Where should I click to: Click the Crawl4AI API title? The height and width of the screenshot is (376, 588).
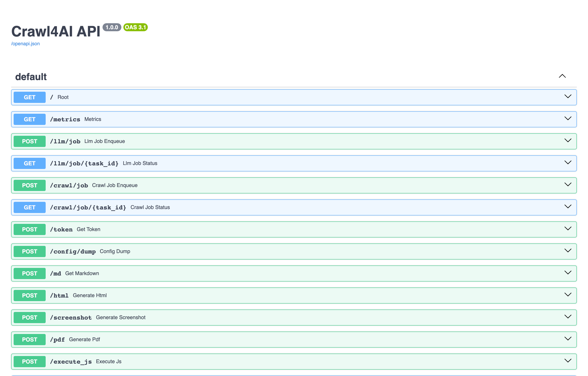[x=56, y=31]
